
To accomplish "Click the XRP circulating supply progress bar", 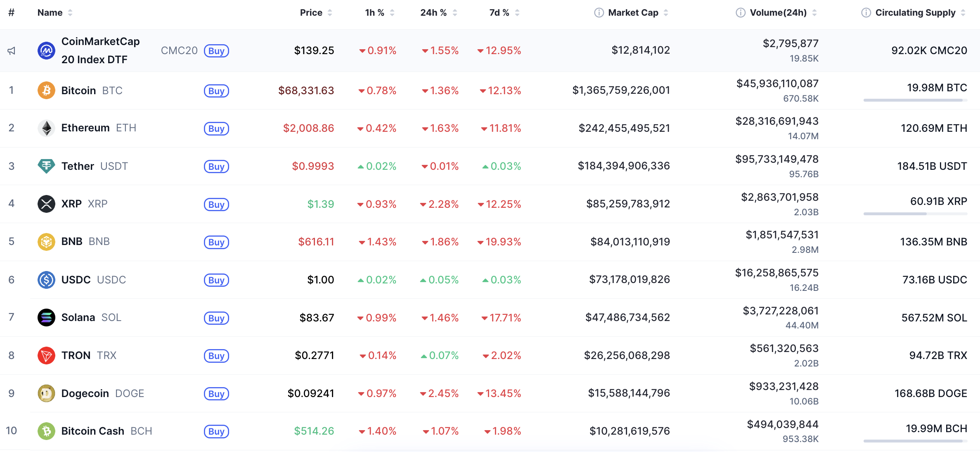I will [915, 214].
